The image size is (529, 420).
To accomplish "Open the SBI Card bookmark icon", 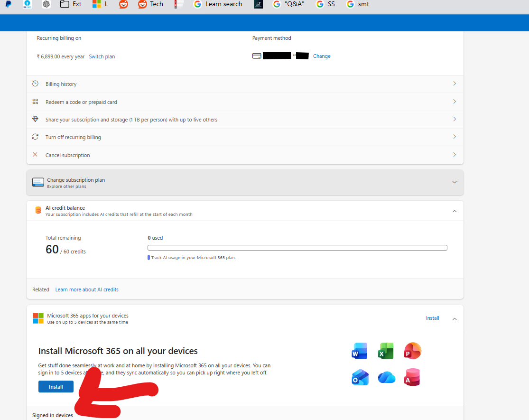I will click(x=28, y=4).
